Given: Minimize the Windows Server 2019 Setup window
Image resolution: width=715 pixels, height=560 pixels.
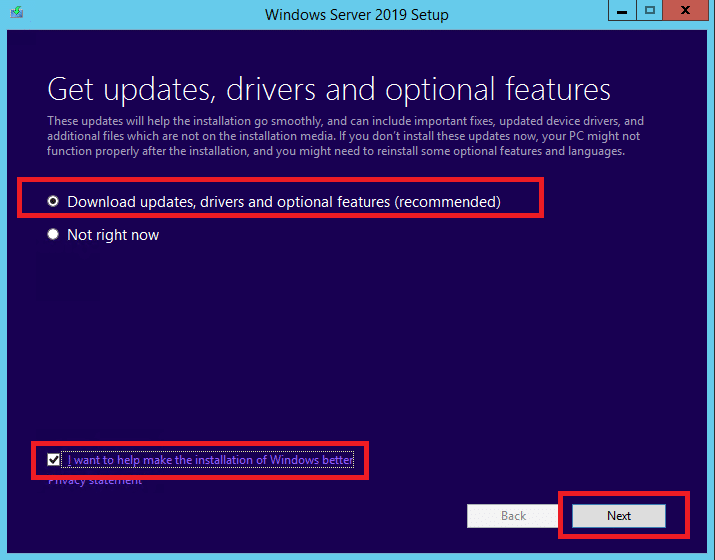Looking at the screenshot, I should 622,10.
